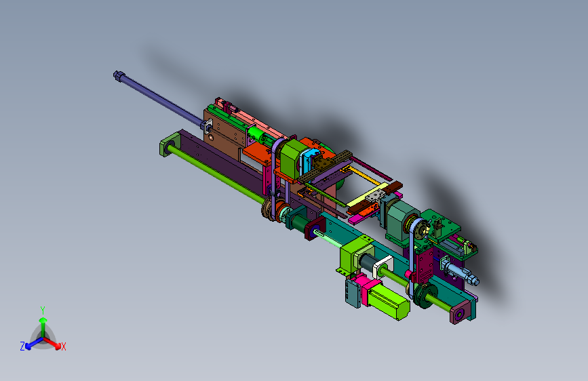
Task: Click the green Y axis of the orientation triad
Action: pos(43,326)
